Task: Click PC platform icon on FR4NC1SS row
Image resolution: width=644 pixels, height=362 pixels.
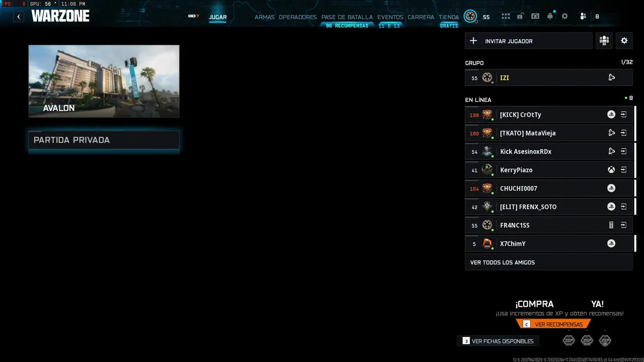Action: 611,225
